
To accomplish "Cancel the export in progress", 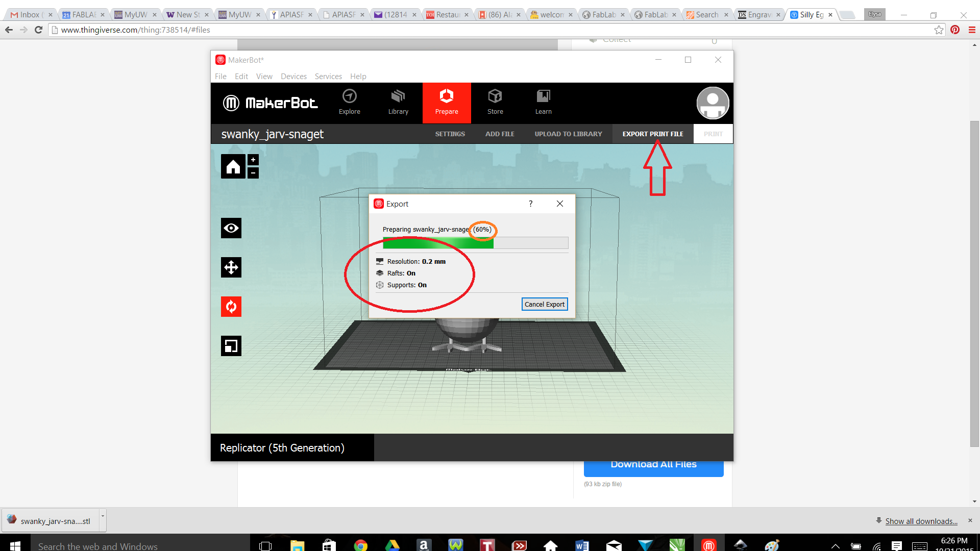I will 545,304.
